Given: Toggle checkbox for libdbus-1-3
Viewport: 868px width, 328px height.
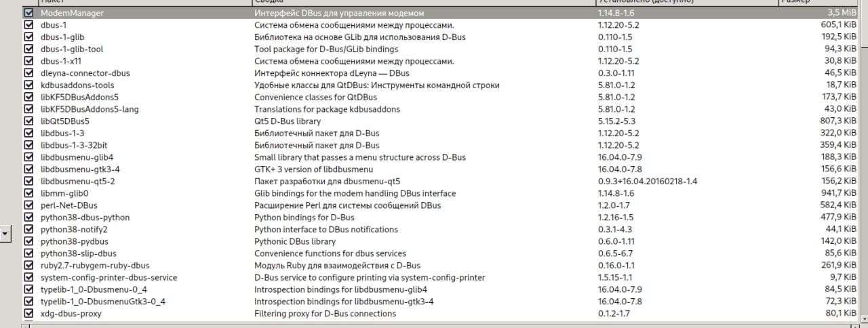Looking at the screenshot, I should pos(28,133).
